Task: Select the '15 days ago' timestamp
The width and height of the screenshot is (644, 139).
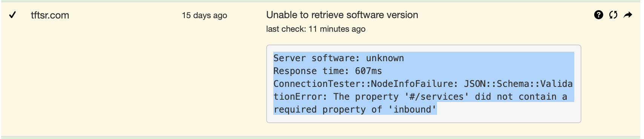Action: (x=204, y=15)
